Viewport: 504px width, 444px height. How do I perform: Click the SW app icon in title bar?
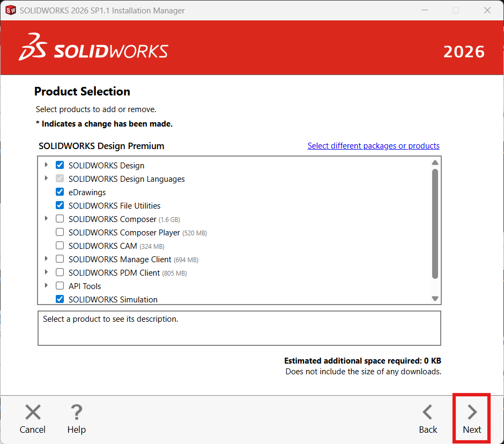tap(10, 10)
